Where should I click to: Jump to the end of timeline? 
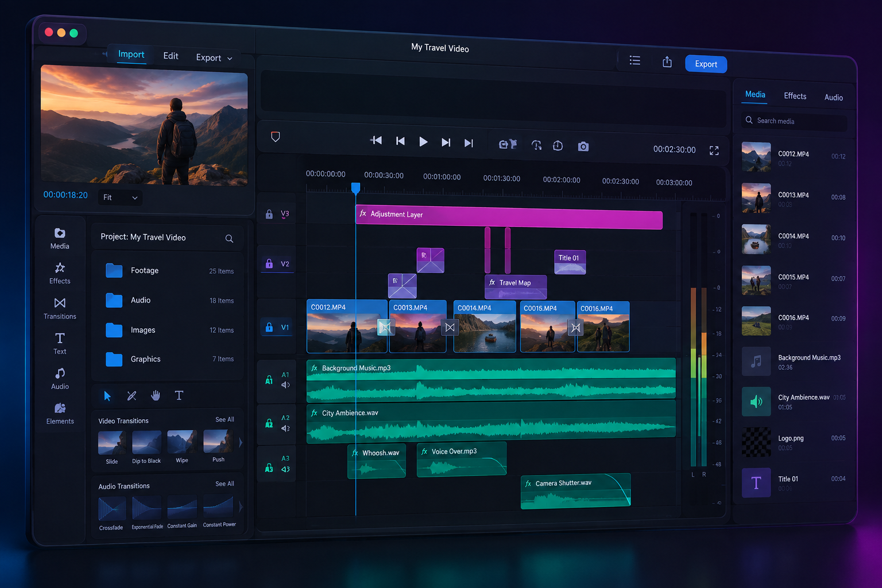[469, 143]
